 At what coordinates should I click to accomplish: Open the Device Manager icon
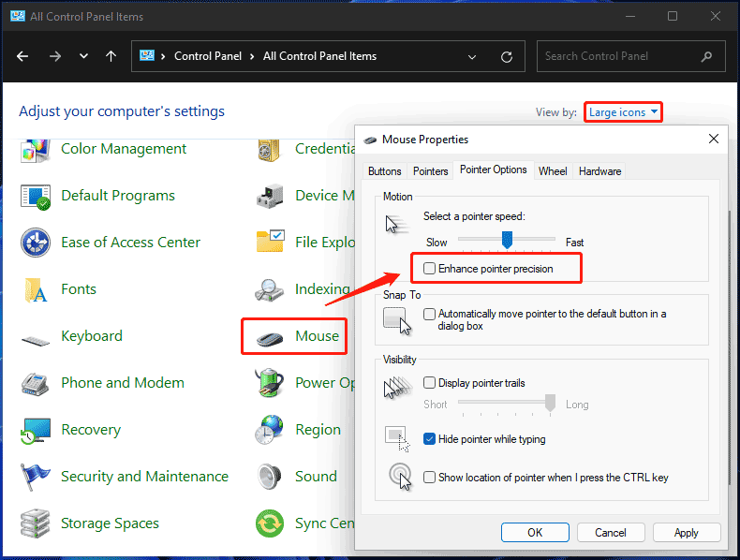coord(270,197)
